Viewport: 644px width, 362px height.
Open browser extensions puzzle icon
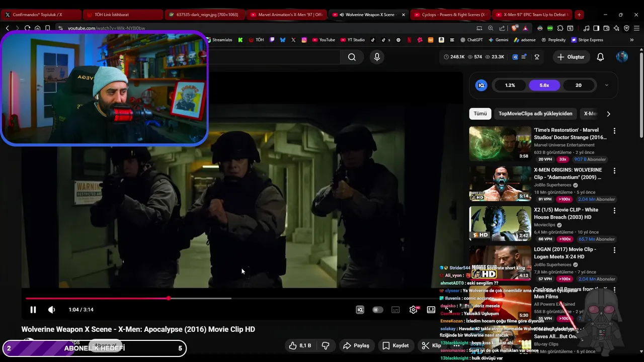(560, 28)
